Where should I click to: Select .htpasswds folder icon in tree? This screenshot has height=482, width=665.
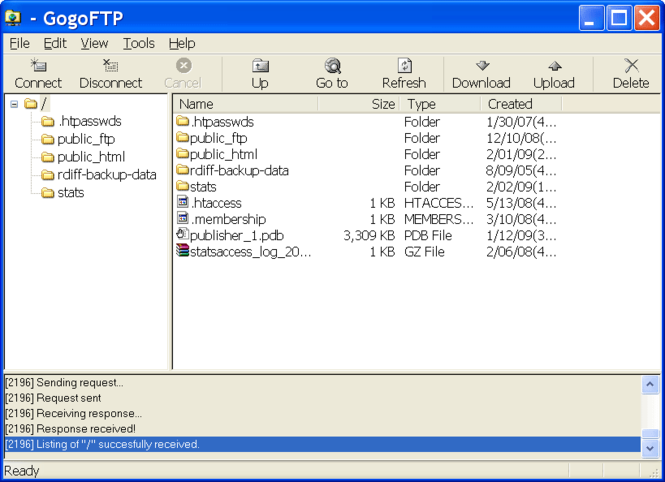[48, 122]
